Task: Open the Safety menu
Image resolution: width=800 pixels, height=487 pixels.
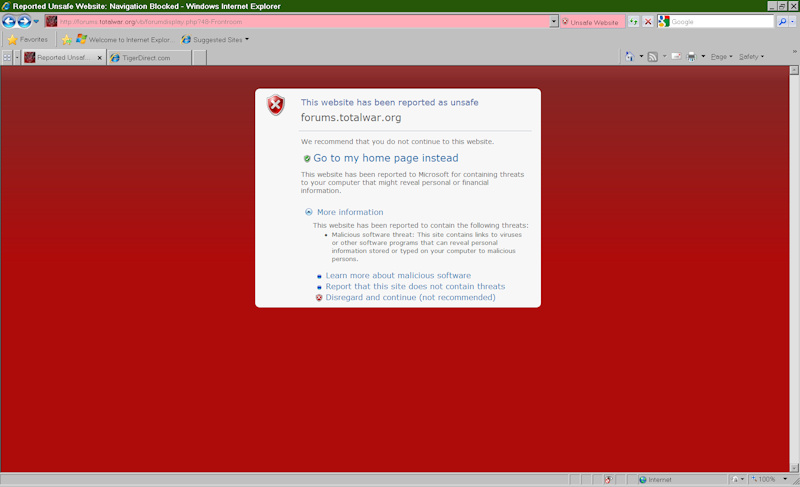Action: coord(751,57)
